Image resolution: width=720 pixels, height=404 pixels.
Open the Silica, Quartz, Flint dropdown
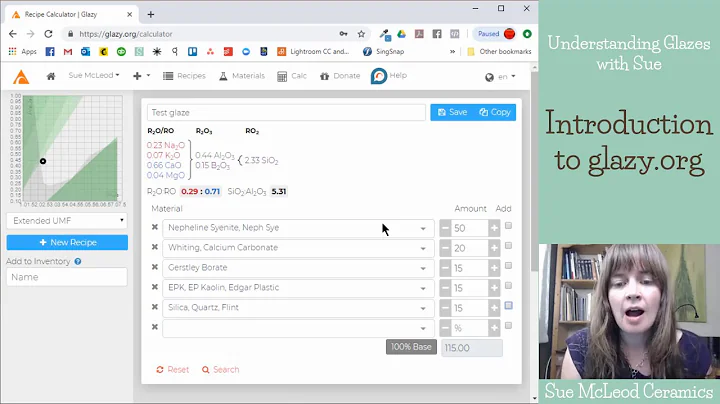coord(298,308)
